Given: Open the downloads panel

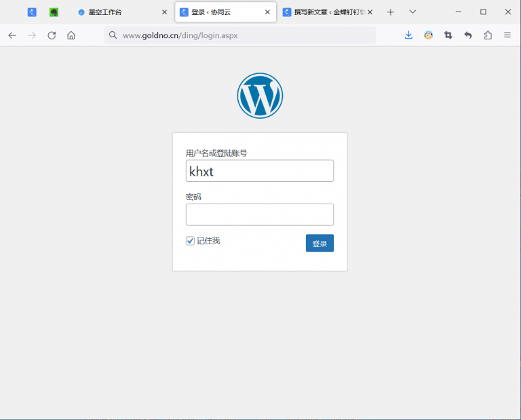Looking at the screenshot, I should (408, 35).
